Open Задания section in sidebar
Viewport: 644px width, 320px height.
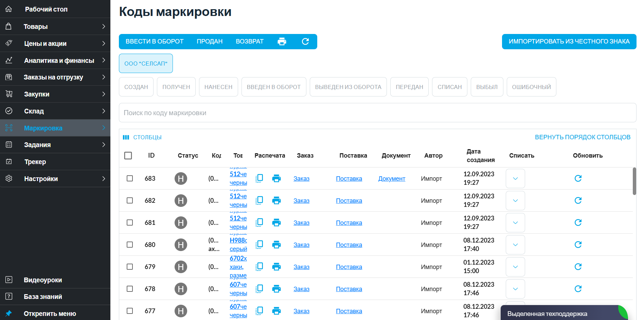pyautogui.click(x=55, y=145)
